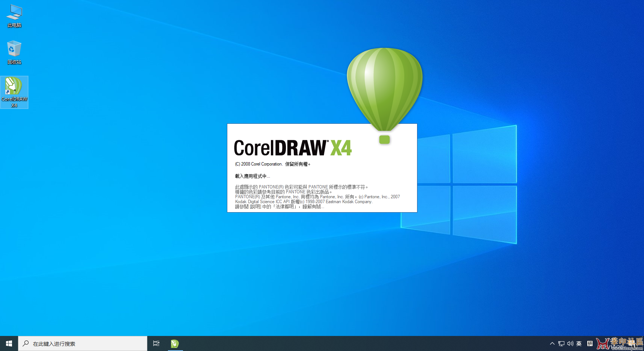The image size is (644, 351).
Task: Click the network icon in the system tray
Action: (x=561, y=343)
